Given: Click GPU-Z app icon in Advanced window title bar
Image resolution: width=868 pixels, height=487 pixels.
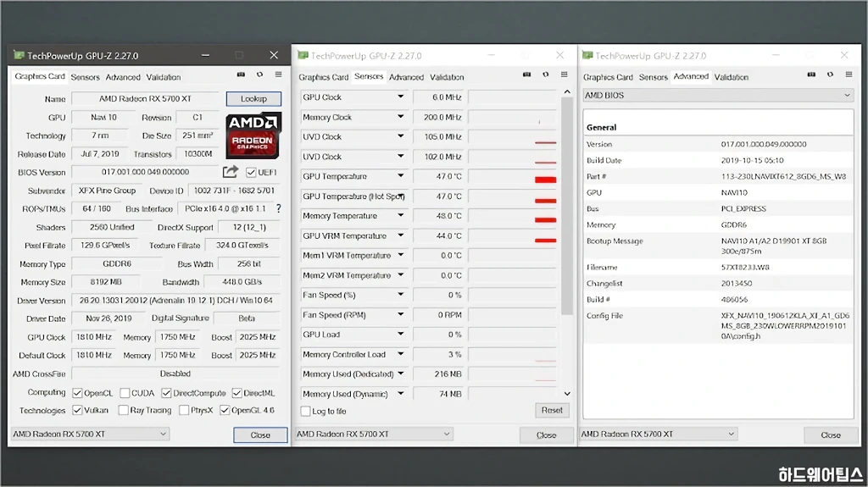Looking at the screenshot, I should [587, 55].
